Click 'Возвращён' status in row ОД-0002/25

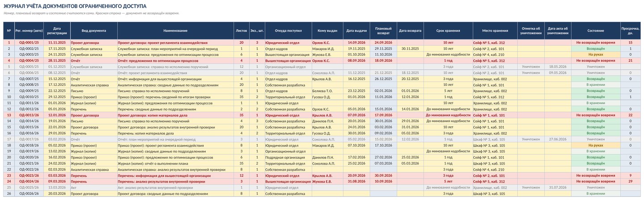coord(596,48)
